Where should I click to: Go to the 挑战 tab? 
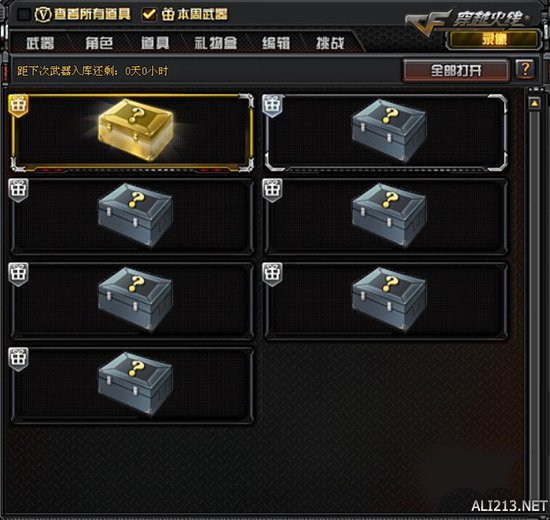(x=330, y=43)
